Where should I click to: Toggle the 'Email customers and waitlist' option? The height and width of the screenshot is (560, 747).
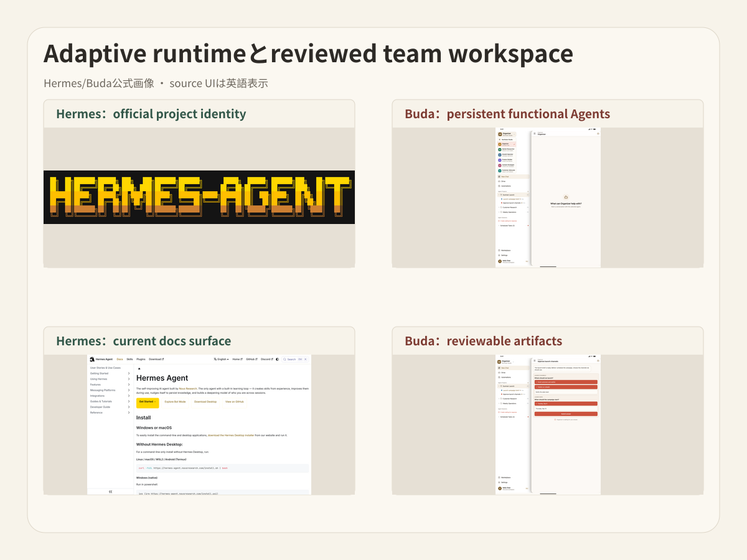566,382
